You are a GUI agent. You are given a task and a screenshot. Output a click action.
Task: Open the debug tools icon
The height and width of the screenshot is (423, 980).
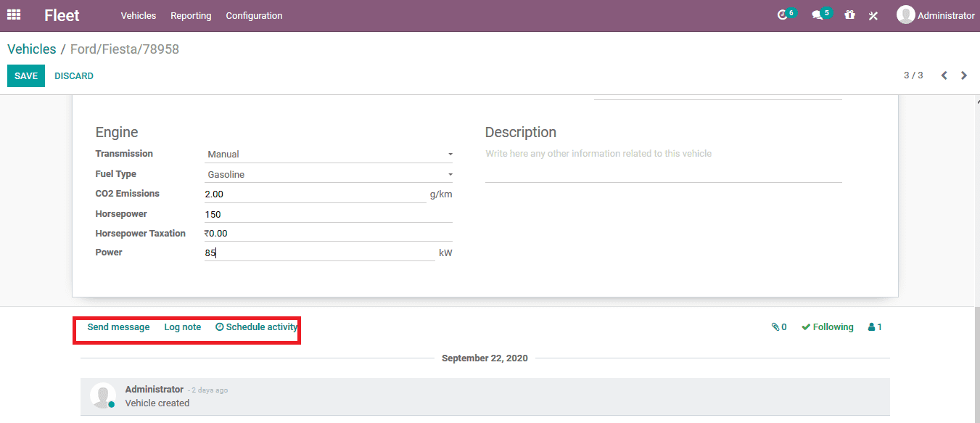pyautogui.click(x=873, y=15)
